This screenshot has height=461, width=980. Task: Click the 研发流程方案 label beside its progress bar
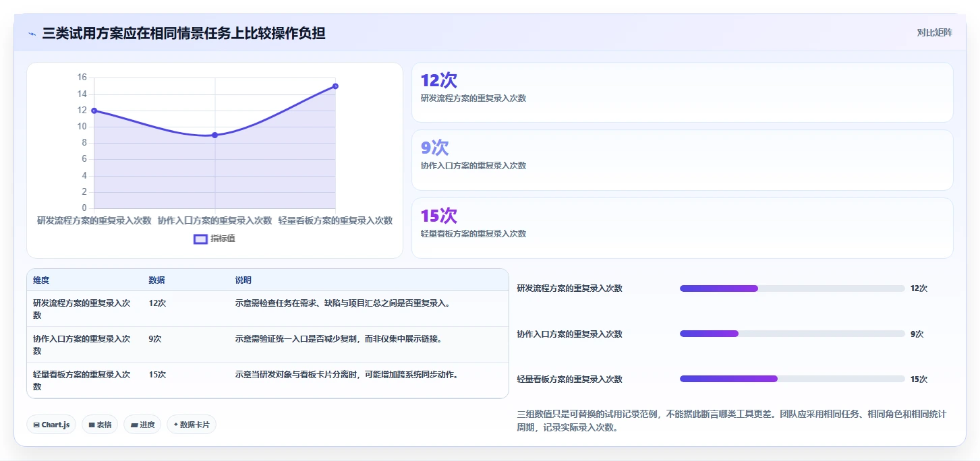570,288
